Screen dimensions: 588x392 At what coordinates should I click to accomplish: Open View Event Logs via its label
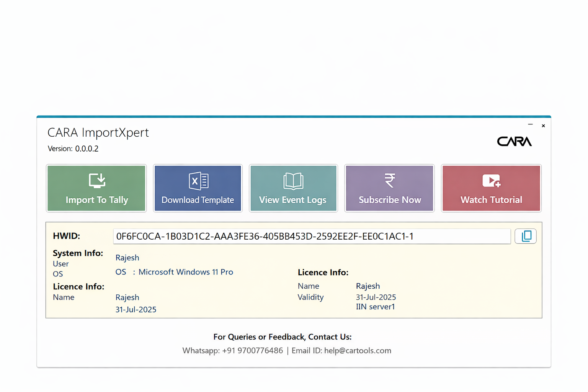click(x=293, y=200)
